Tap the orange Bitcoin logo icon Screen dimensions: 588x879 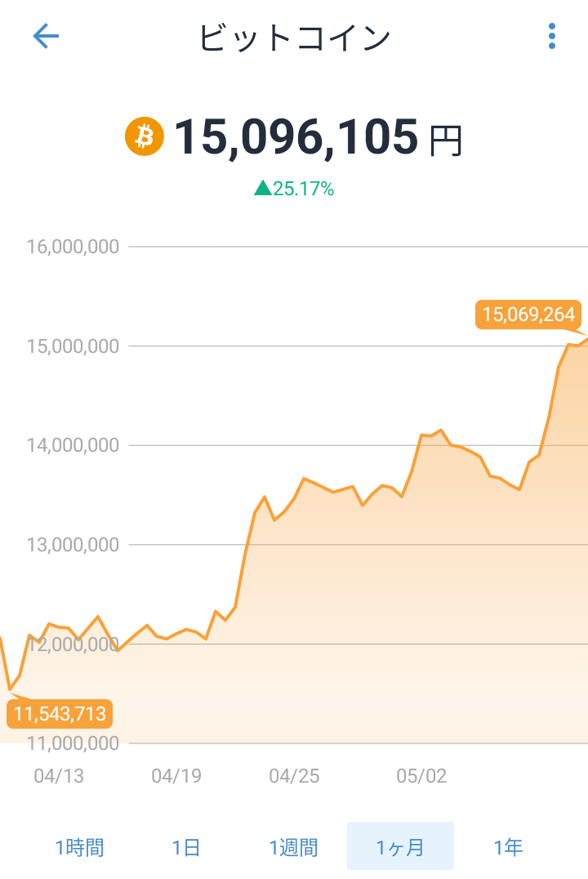[x=145, y=136]
